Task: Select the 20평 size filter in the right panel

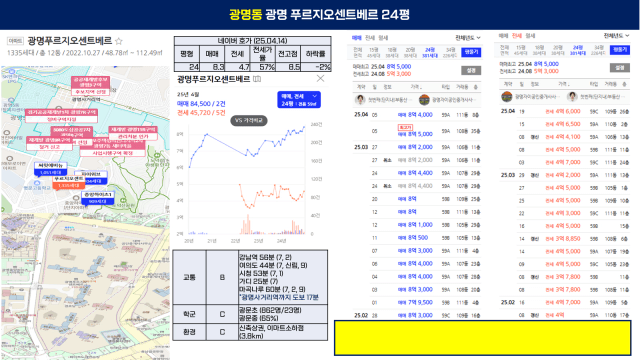Action: click(558, 50)
